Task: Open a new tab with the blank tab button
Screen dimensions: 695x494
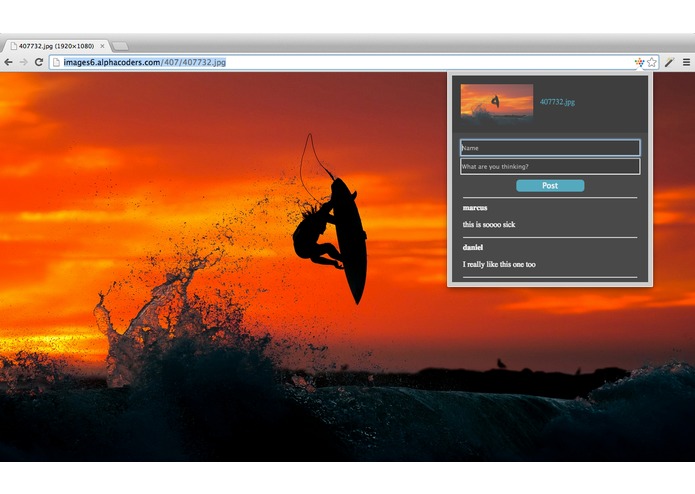Action: (x=120, y=46)
